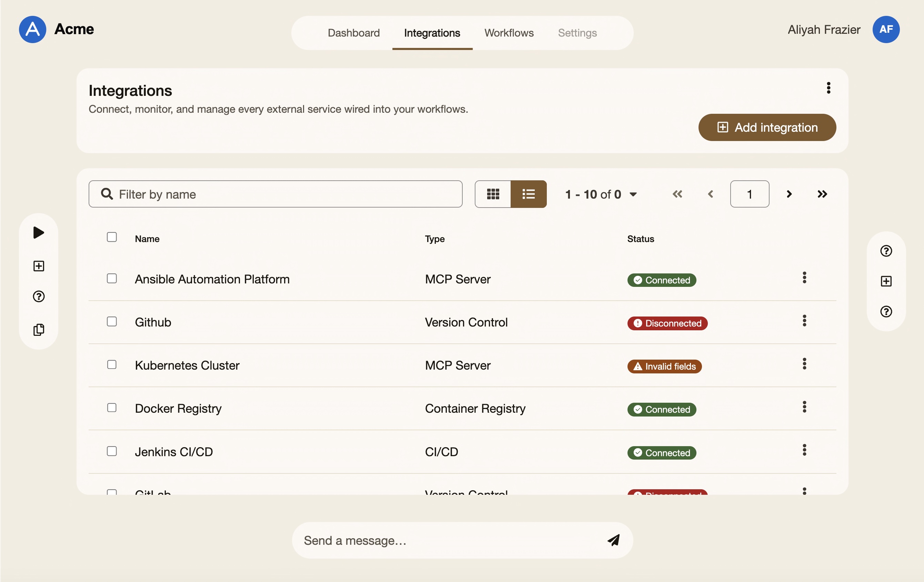The width and height of the screenshot is (924, 582).
Task: Click the bottom help icon in right sidebar
Action: [886, 312]
